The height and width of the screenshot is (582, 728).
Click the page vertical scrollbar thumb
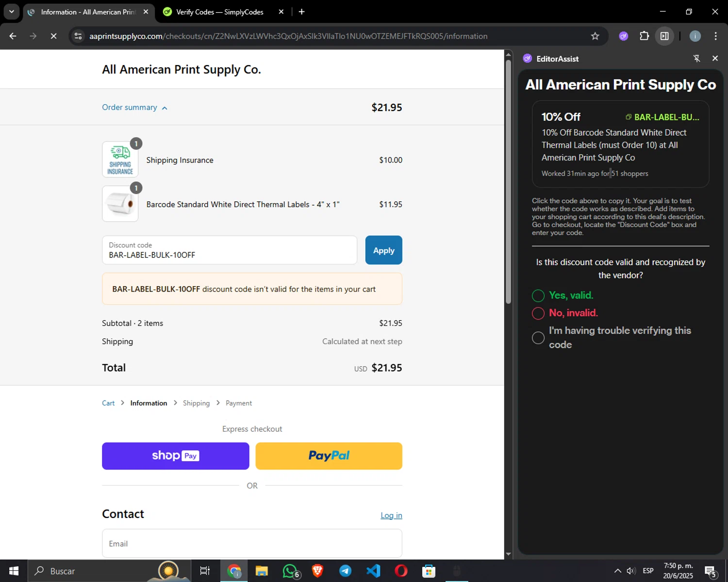(508, 182)
